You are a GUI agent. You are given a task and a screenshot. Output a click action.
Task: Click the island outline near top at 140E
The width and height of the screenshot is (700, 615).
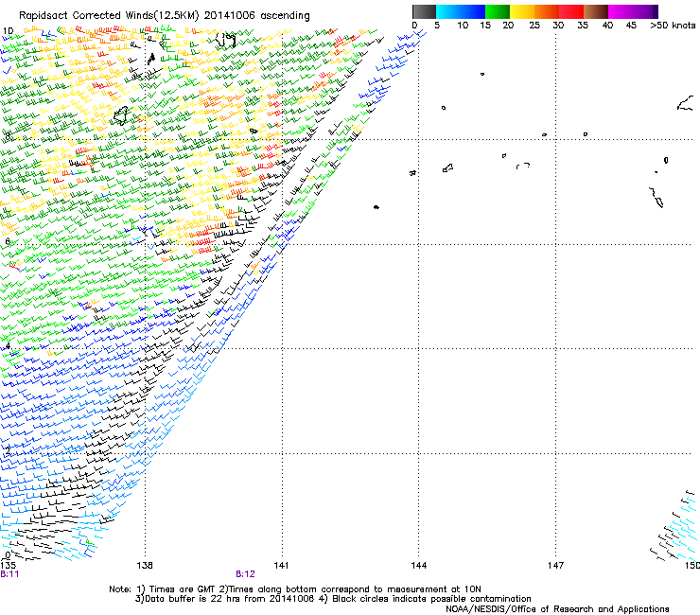click(x=225, y=40)
